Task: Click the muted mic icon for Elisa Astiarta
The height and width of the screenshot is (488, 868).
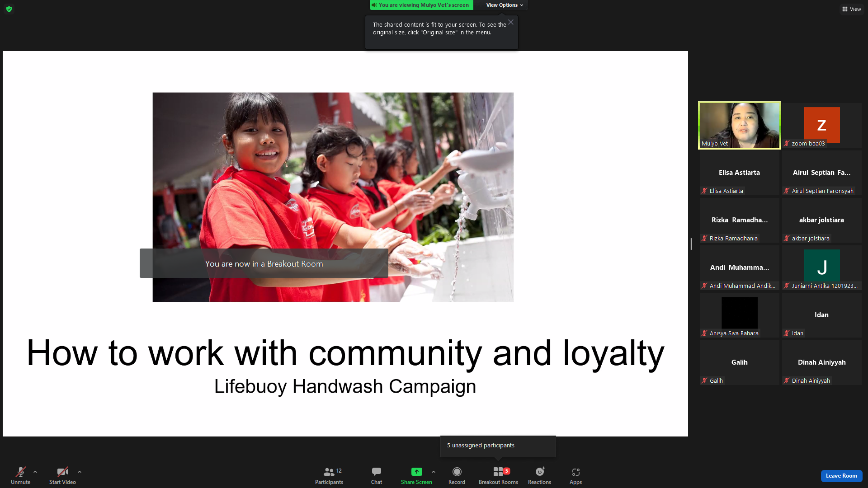Action: click(704, 191)
